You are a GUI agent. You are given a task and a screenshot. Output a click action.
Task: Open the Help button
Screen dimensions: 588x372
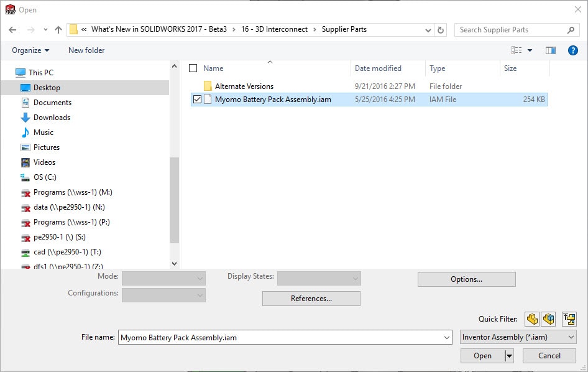click(x=572, y=50)
